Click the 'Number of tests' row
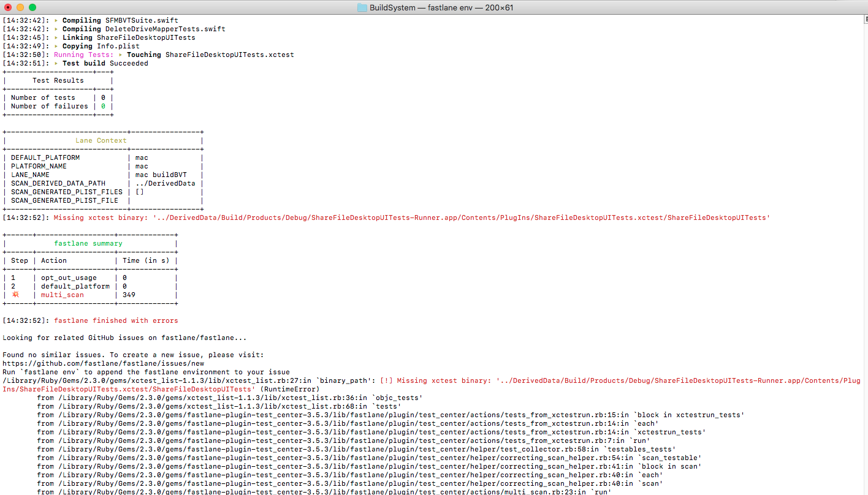Viewport: 868px width, 495px height. coord(58,97)
